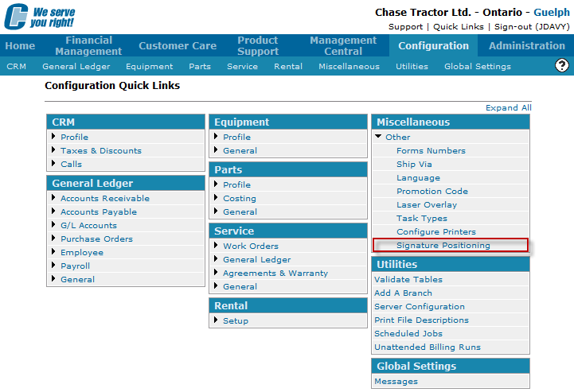Open Rental submenu in navigation bar

point(288,67)
